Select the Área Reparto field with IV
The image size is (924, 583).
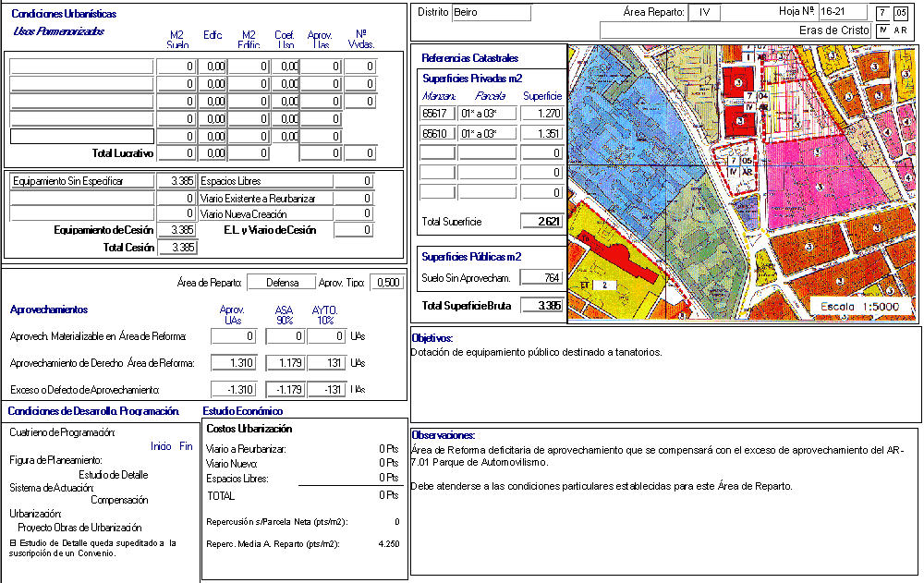click(705, 13)
